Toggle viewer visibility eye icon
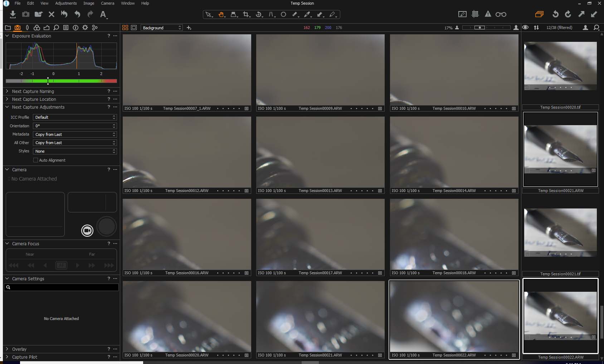 (x=525, y=28)
